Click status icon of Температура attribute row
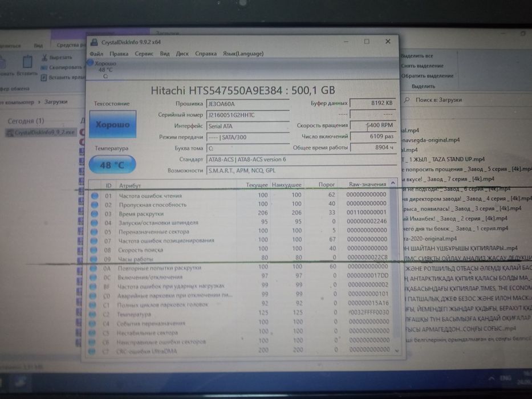This screenshot has height=399, width=532. coord(92,315)
